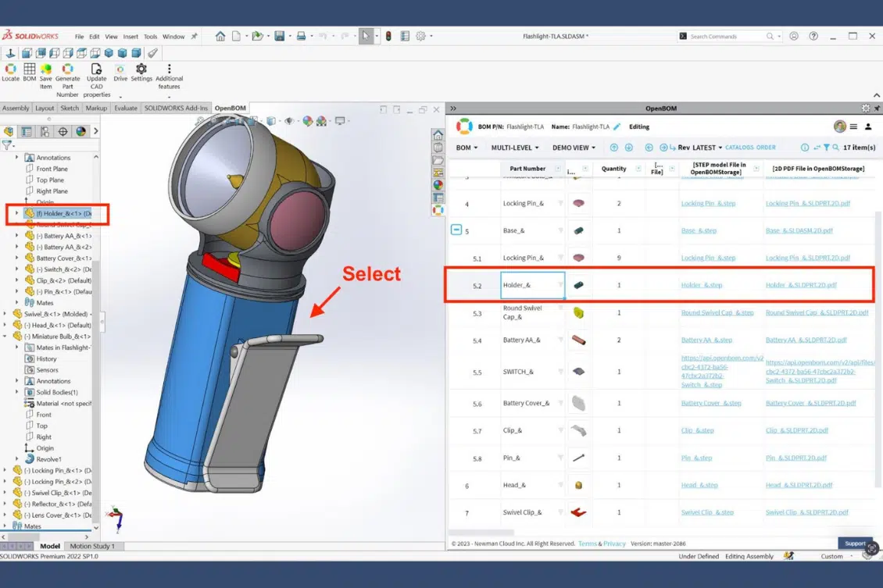883x588 pixels.
Task: Open the File menu
Action: coord(80,37)
